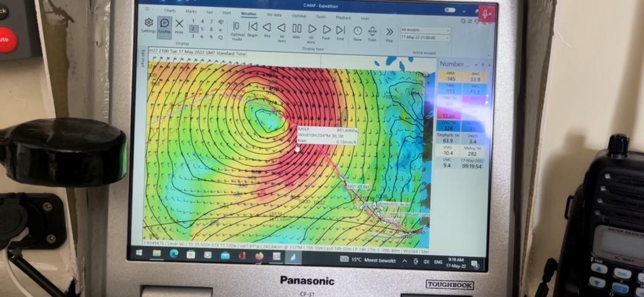Show hidden system tray icons
Image resolution: width=644 pixels, height=297 pixels.
[404, 261]
